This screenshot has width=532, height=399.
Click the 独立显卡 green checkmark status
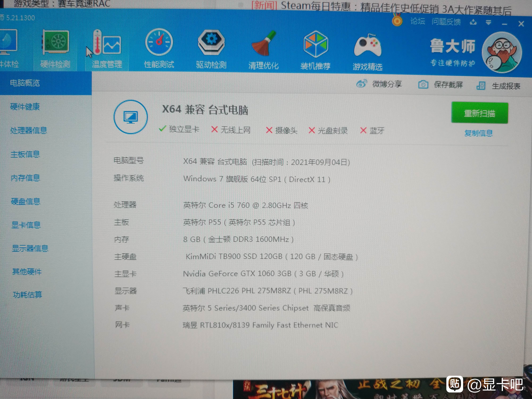point(179,129)
